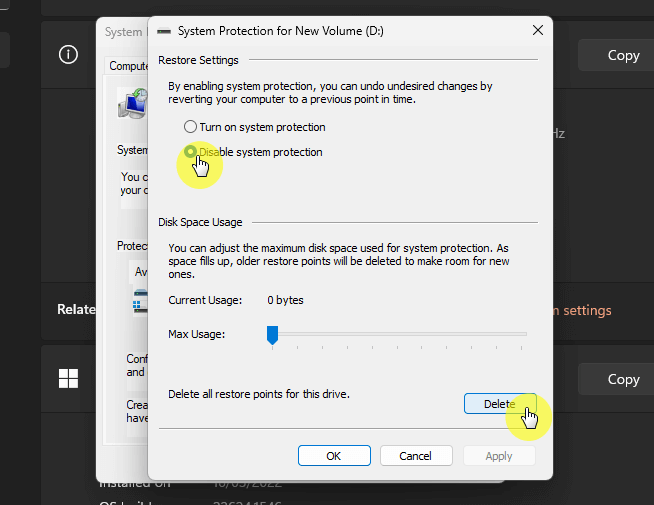Click the upper Copy button in Settings
The width and height of the screenshot is (654, 505).
coord(616,55)
